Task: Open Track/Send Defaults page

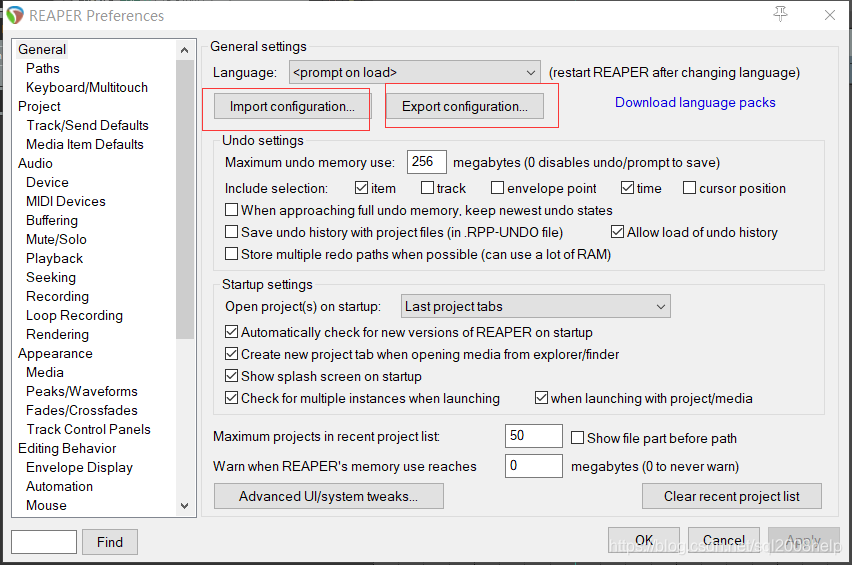Action: point(87,125)
